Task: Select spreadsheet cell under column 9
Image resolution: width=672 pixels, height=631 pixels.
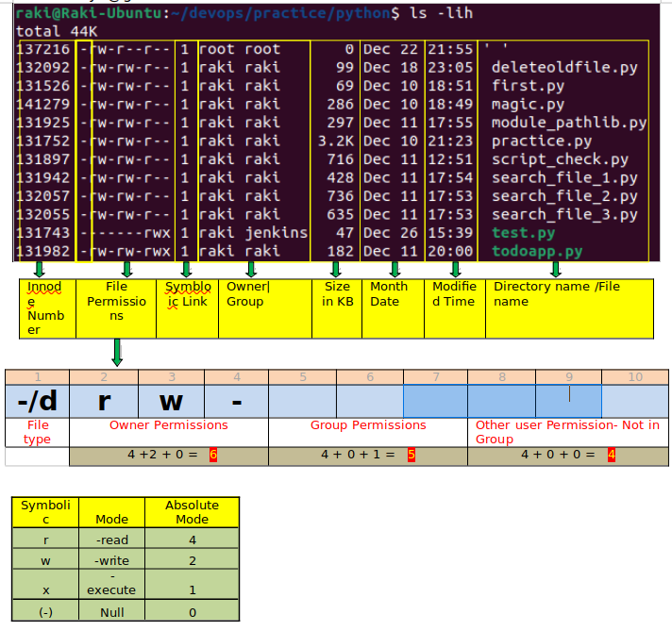Action: (x=569, y=401)
